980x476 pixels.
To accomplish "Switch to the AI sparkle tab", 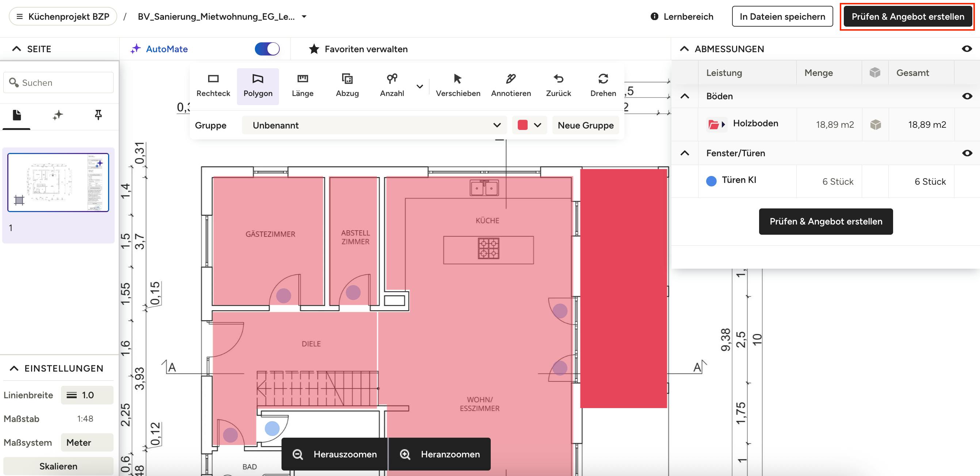I will pyautogui.click(x=57, y=115).
